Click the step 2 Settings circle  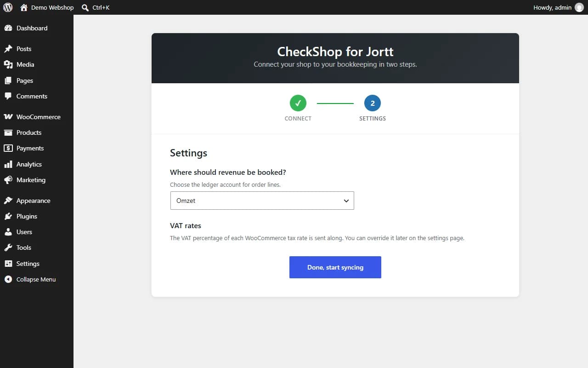coord(373,103)
